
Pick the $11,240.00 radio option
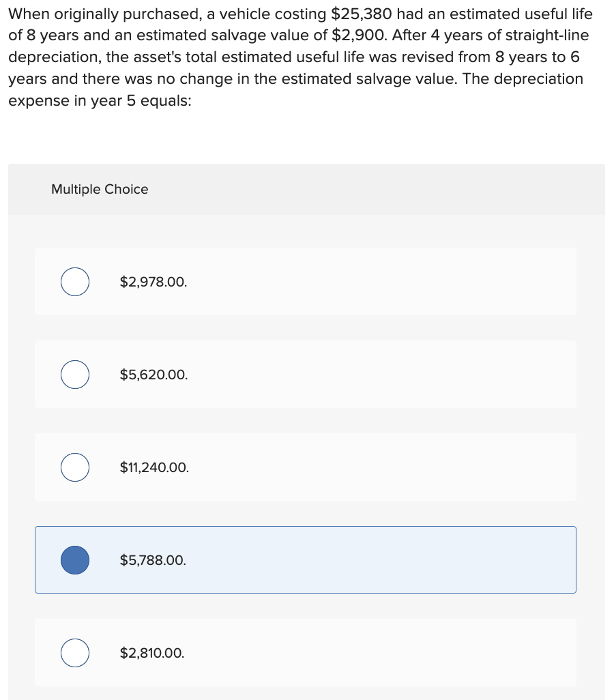pyautogui.click(x=75, y=467)
